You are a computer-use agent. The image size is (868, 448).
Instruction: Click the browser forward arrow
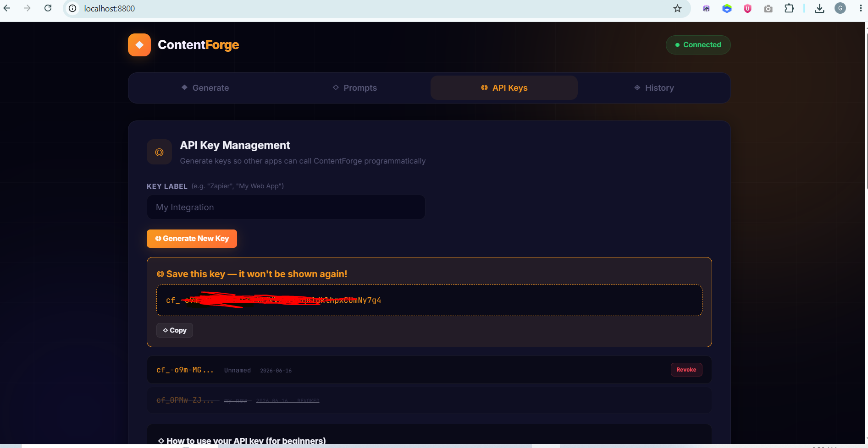[27, 8]
